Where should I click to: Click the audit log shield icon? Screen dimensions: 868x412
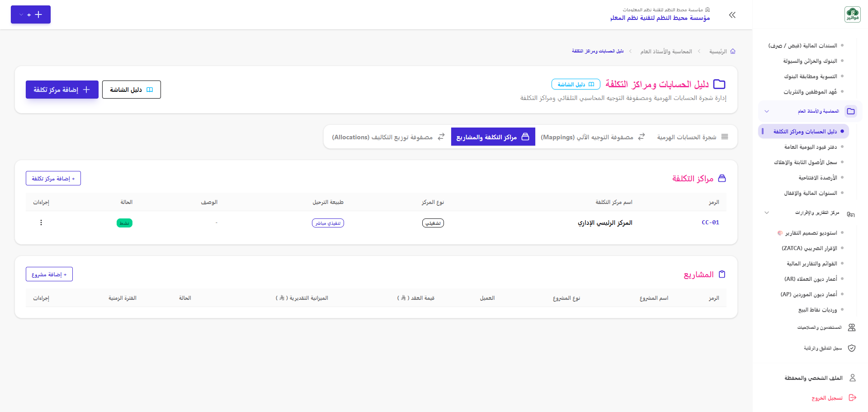coord(852,348)
